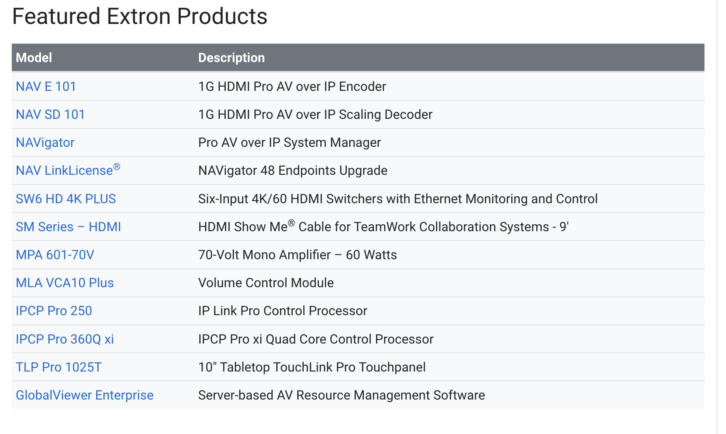Click the Volume Control Module description
Screen dimensions: 726x434
[x=266, y=283]
